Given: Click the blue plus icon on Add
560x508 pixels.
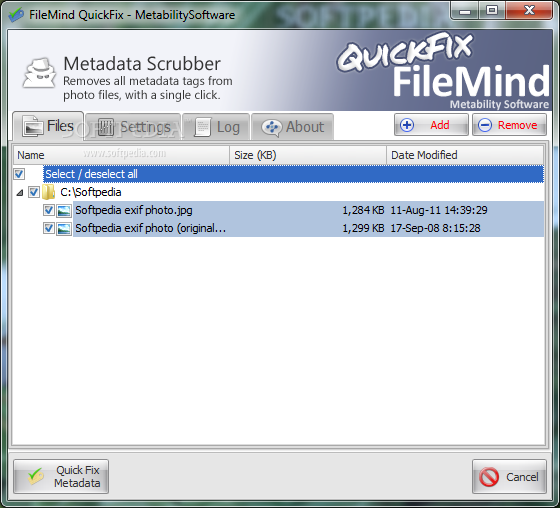Looking at the screenshot, I should 407,125.
